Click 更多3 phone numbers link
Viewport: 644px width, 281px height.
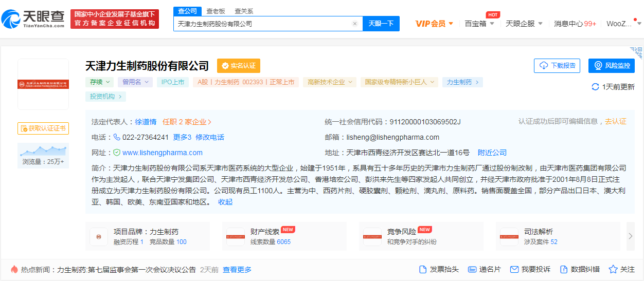[182, 137]
